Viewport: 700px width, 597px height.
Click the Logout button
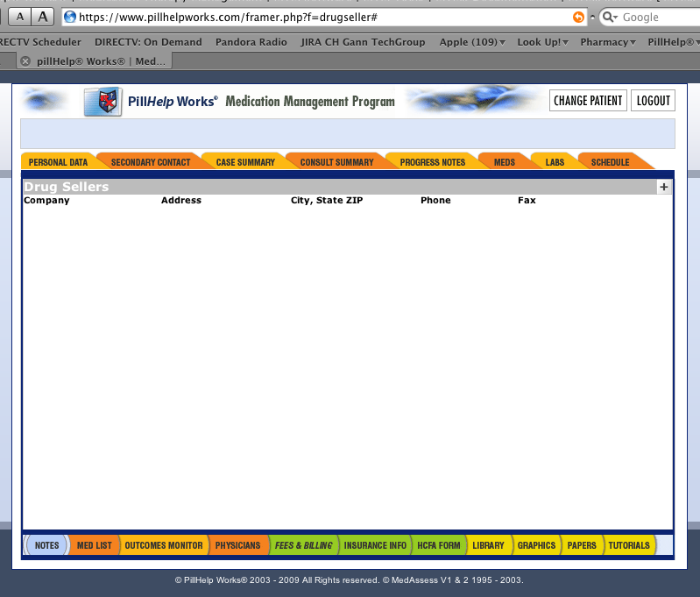click(653, 101)
